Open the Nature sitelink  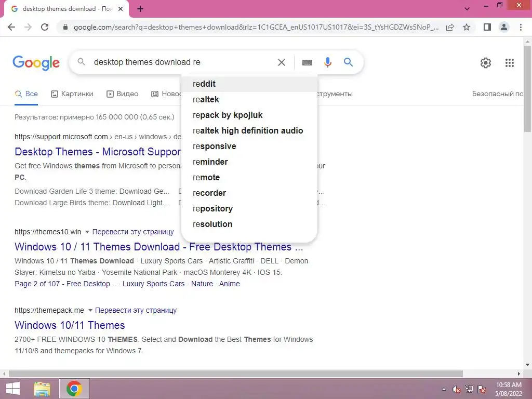[x=202, y=284]
